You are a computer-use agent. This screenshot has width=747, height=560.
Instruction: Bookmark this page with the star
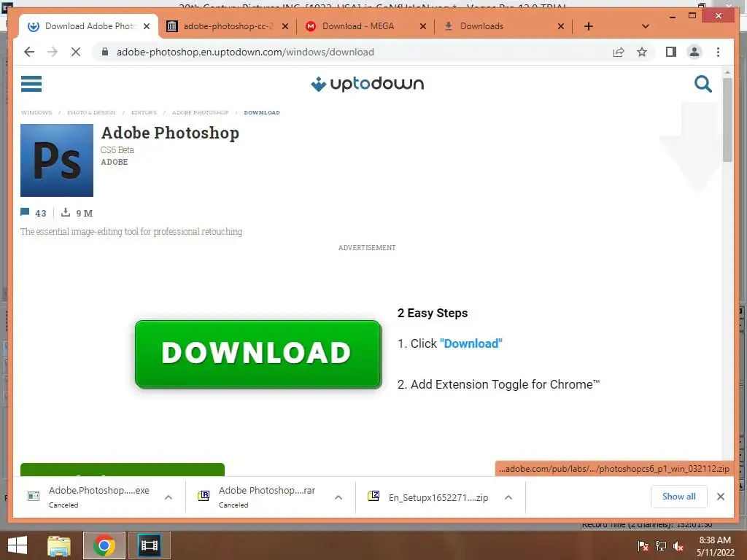point(642,52)
